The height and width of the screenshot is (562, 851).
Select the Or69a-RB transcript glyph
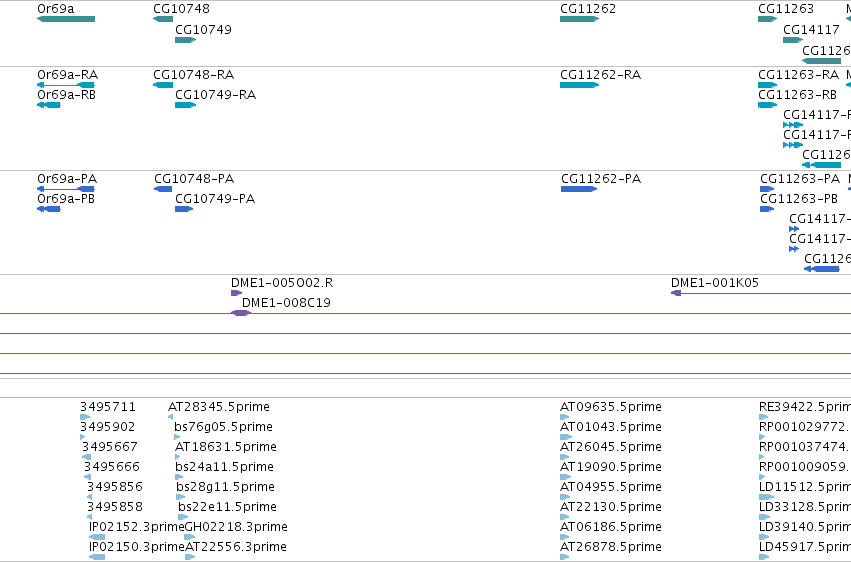coord(49,105)
